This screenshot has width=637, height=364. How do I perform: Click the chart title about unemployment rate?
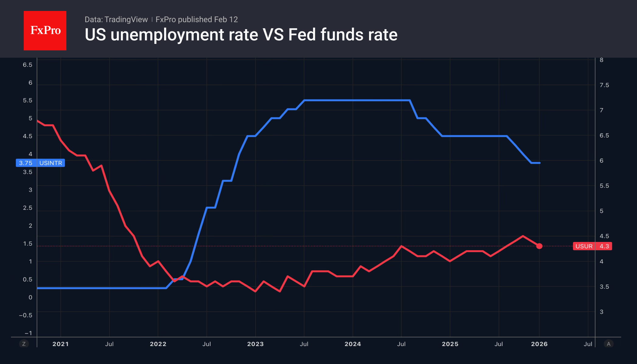(241, 35)
